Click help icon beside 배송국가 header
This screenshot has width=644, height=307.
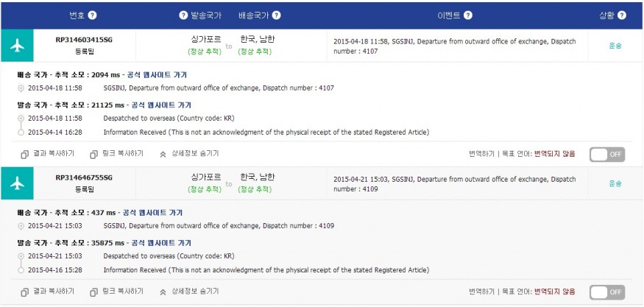(x=277, y=15)
